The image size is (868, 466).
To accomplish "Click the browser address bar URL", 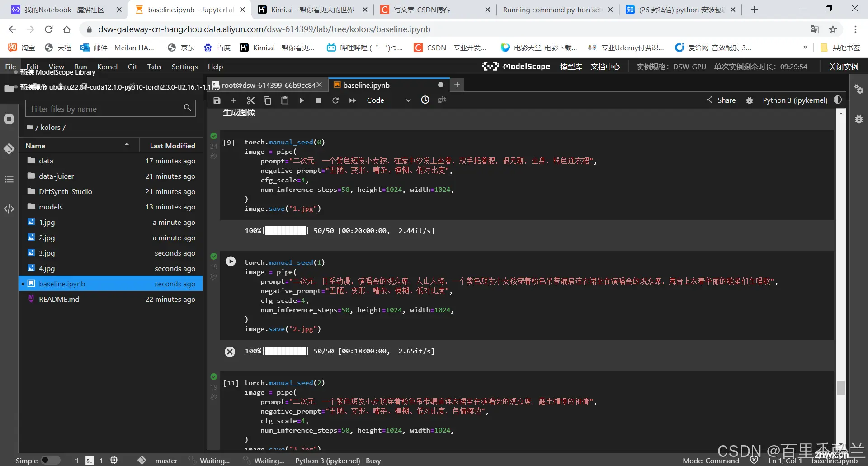I will pyautogui.click(x=264, y=29).
